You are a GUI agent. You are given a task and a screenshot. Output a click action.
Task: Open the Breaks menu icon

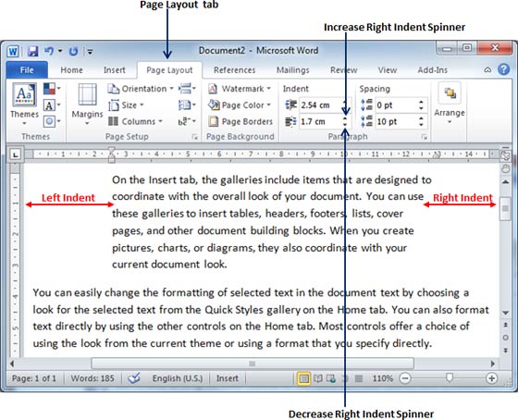tap(187, 89)
